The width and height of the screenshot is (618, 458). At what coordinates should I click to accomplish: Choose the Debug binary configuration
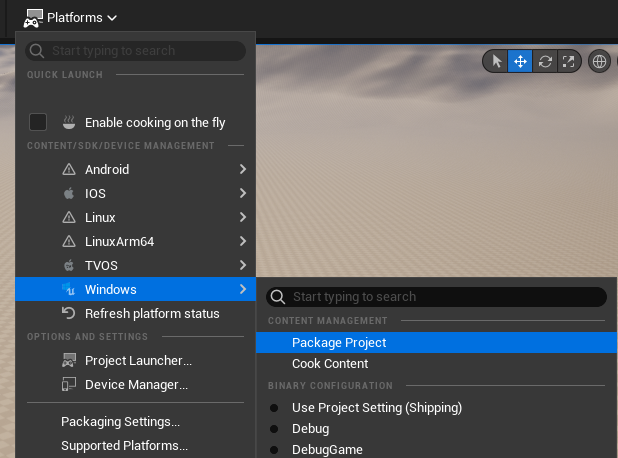(x=274, y=429)
